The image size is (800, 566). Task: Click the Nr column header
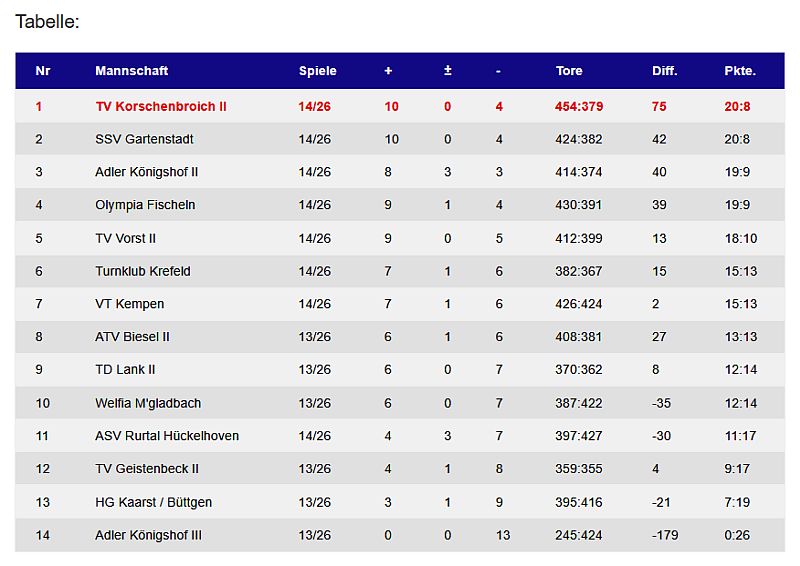(x=42, y=71)
